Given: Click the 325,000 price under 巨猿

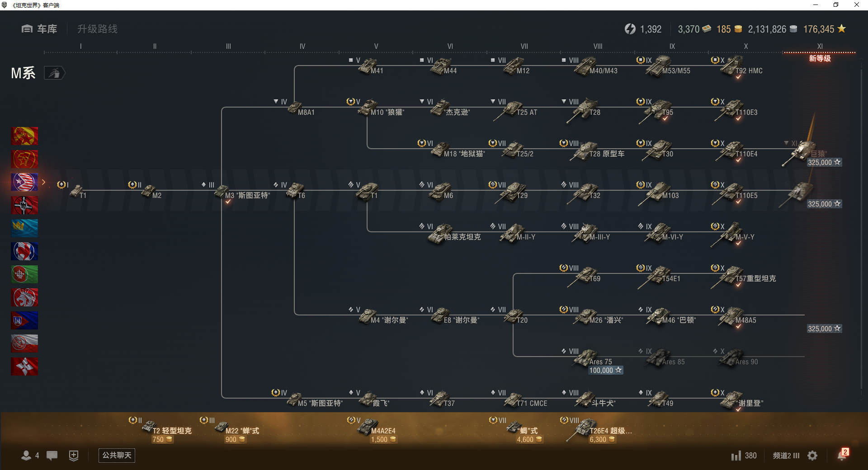Looking at the screenshot, I should pos(824,162).
